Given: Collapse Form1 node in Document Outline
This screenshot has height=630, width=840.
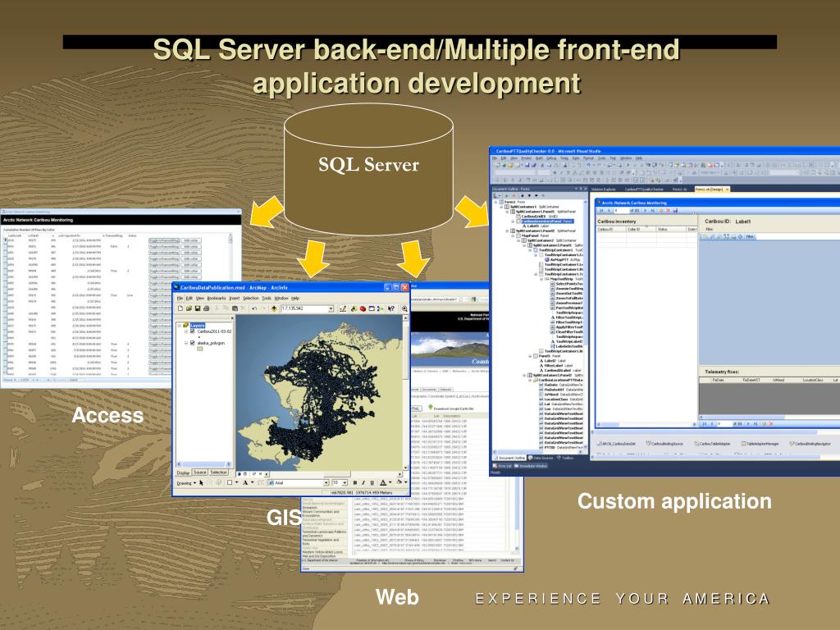Looking at the screenshot, I should click(496, 202).
